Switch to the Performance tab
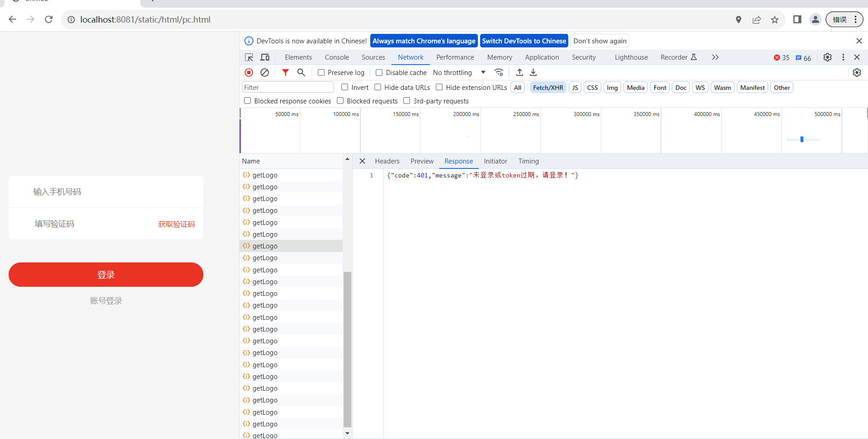 click(455, 57)
